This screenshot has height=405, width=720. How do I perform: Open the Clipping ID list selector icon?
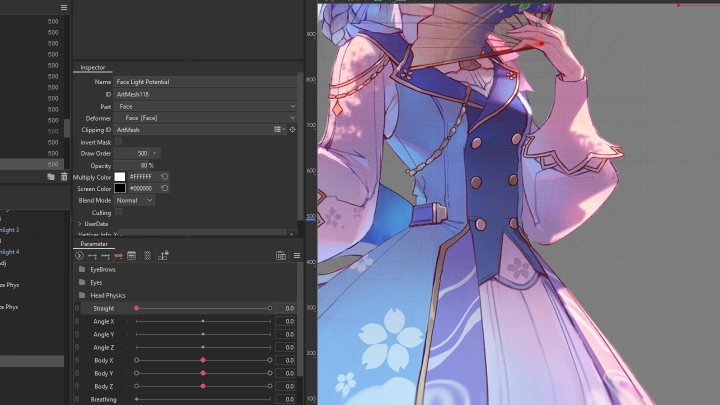click(x=278, y=129)
